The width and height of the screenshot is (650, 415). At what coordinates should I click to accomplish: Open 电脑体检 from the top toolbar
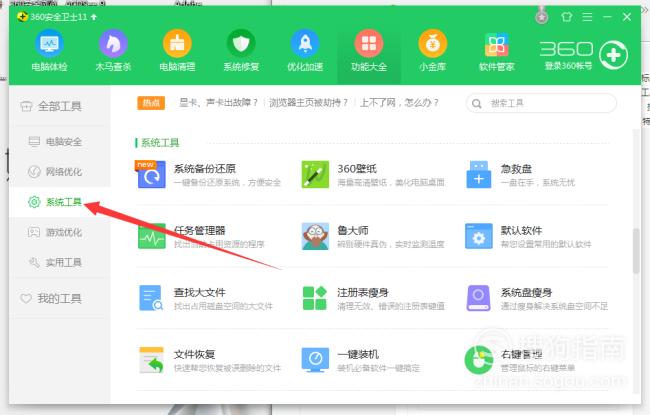click(49, 51)
